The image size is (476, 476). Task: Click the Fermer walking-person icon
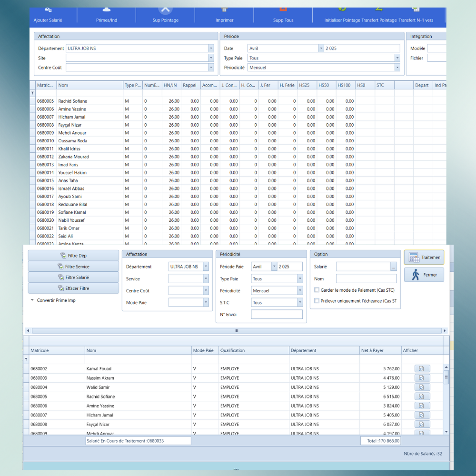(424, 275)
